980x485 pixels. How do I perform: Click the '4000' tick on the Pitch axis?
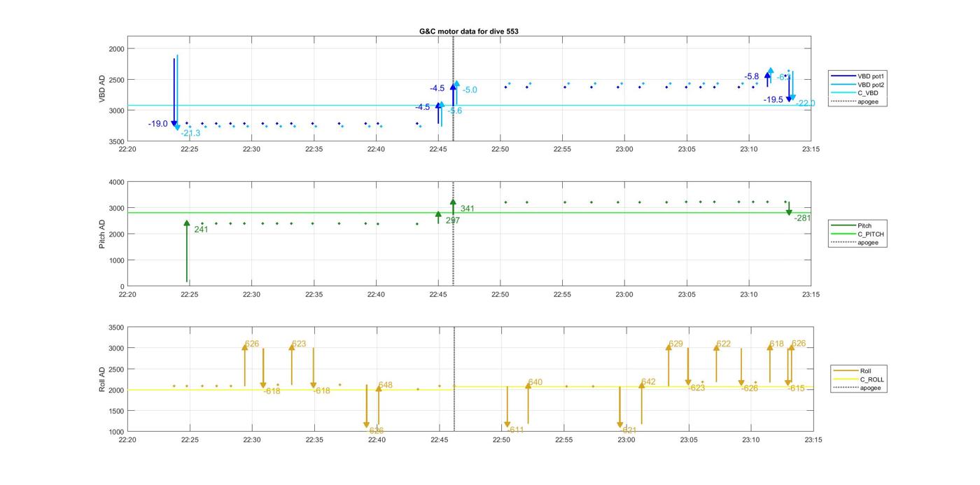pyautogui.click(x=116, y=182)
